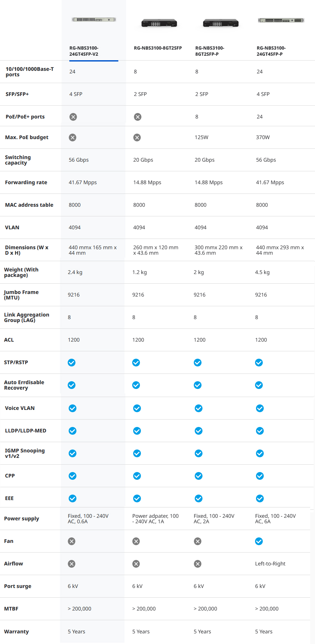Click the RG-NBS3100-8GT2SFP switch image
This screenshot has height=644, width=315.
coord(159,23)
